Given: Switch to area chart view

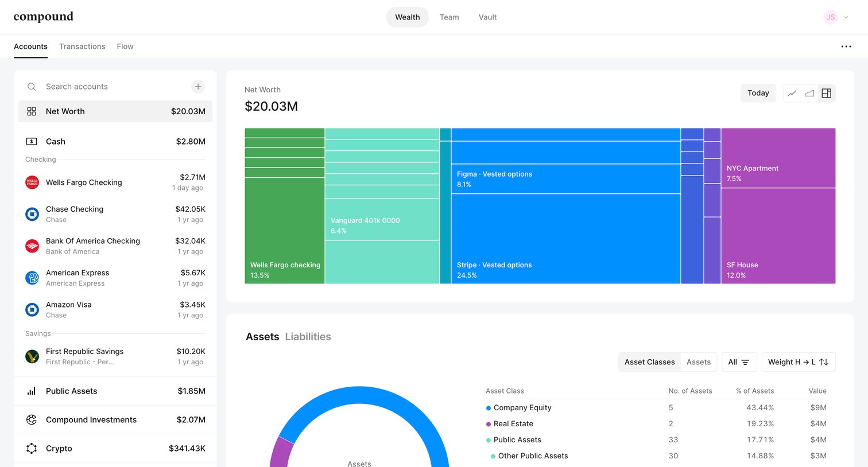Looking at the screenshot, I should (809, 93).
